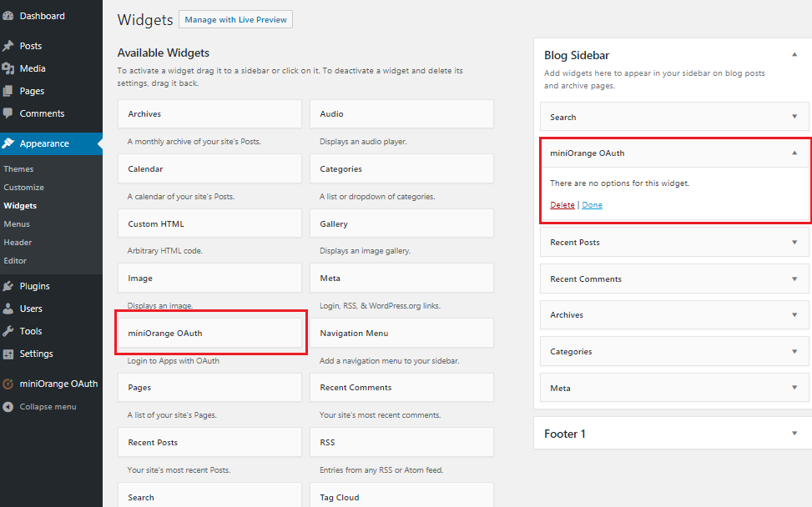Select the Gallery available widget
812x507 pixels.
click(402, 224)
